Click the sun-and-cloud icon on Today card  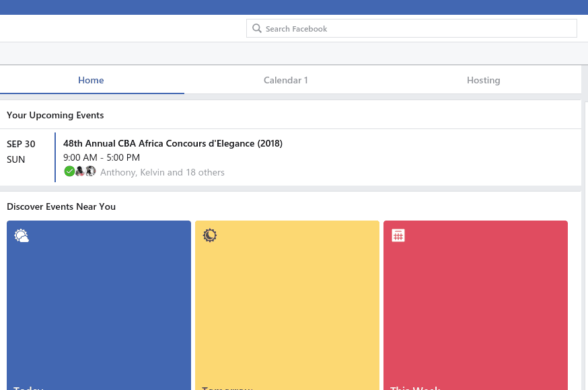22,235
